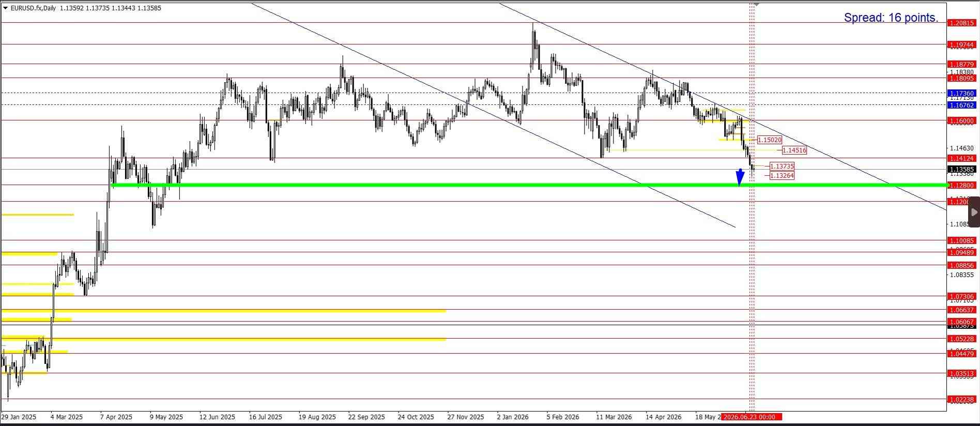Click the 1.19744 price level label
Viewport: 980px width, 426px height.
[x=962, y=45]
